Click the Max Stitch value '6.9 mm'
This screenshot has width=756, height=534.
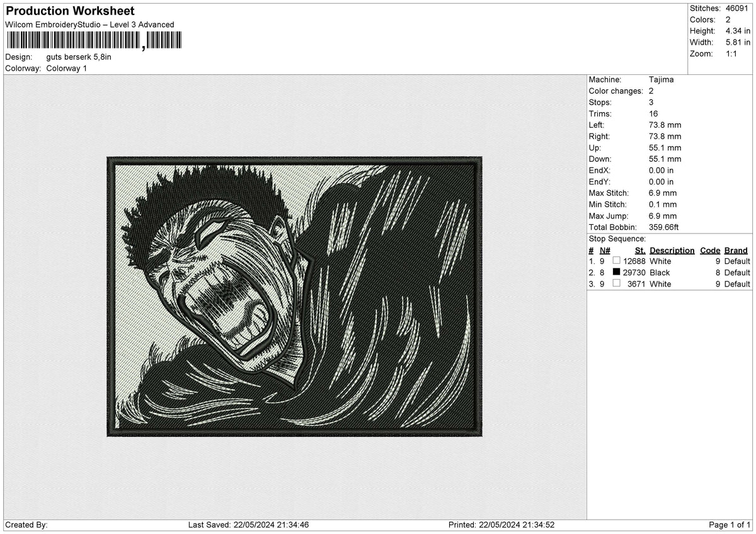(x=663, y=193)
